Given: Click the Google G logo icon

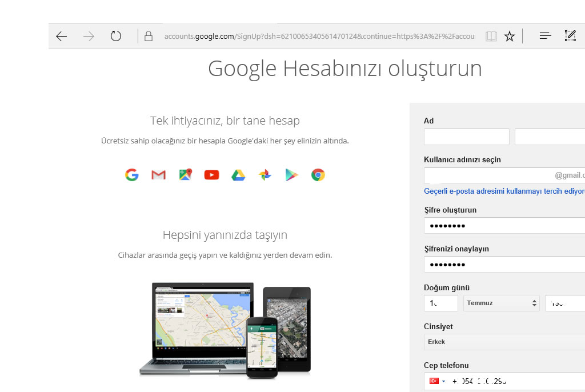Looking at the screenshot, I should tap(132, 175).
